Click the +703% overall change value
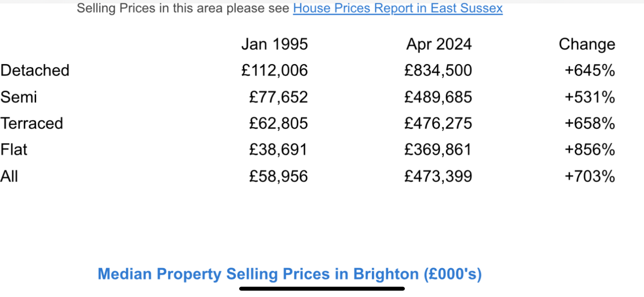The height and width of the screenshot is (297, 644). [590, 176]
